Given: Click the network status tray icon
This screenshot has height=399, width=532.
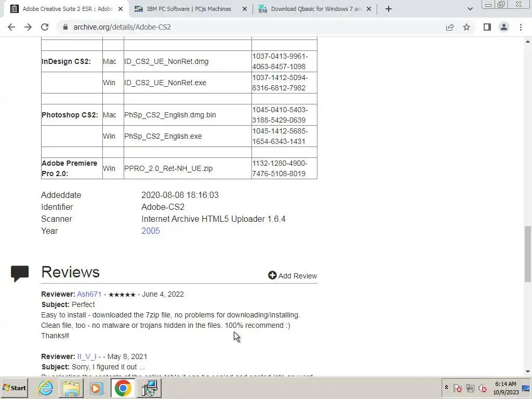Looking at the screenshot, I should (x=470, y=388).
